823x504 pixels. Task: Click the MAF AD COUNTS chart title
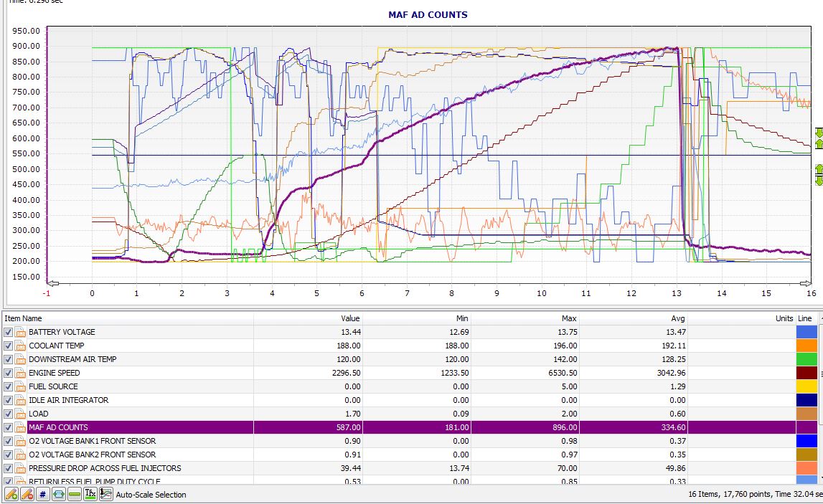coord(428,14)
